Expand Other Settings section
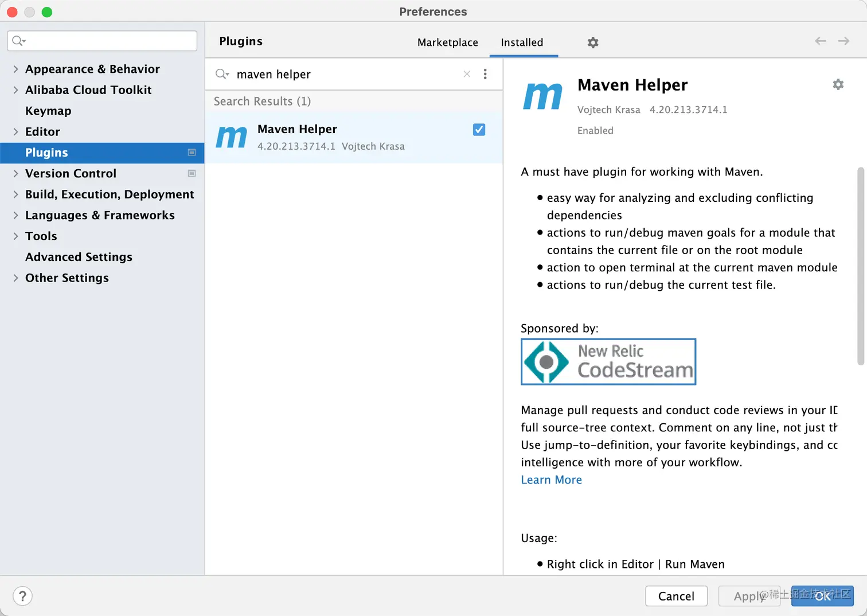 tap(15, 278)
